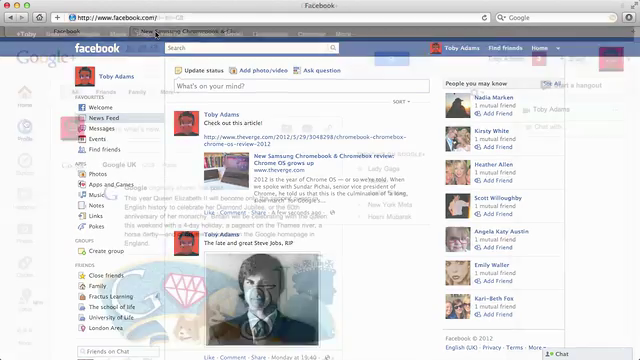640x360 pixels.
Task: Open University of Life list
Action: (x=111, y=318)
